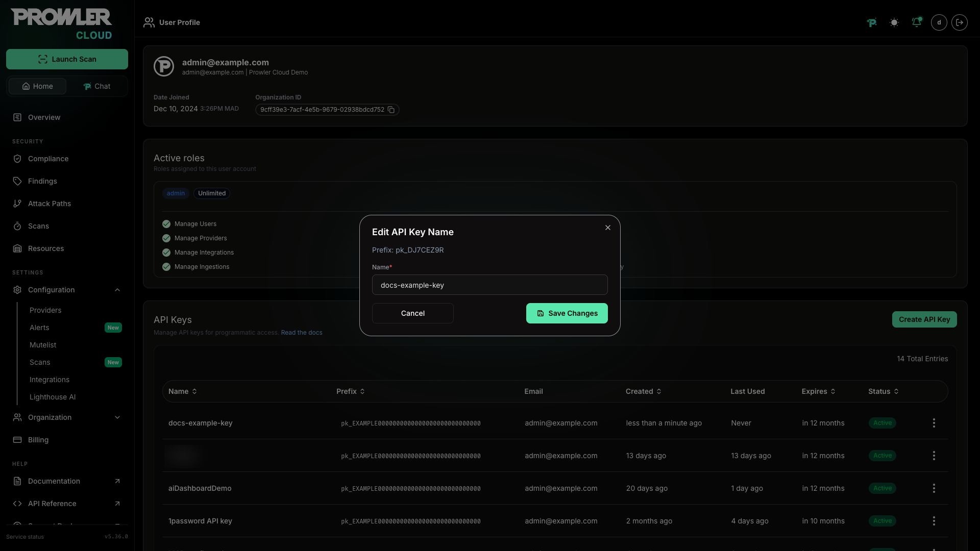Click the Findings tag icon
Viewport: 980px width, 551px height.
pos(17,181)
